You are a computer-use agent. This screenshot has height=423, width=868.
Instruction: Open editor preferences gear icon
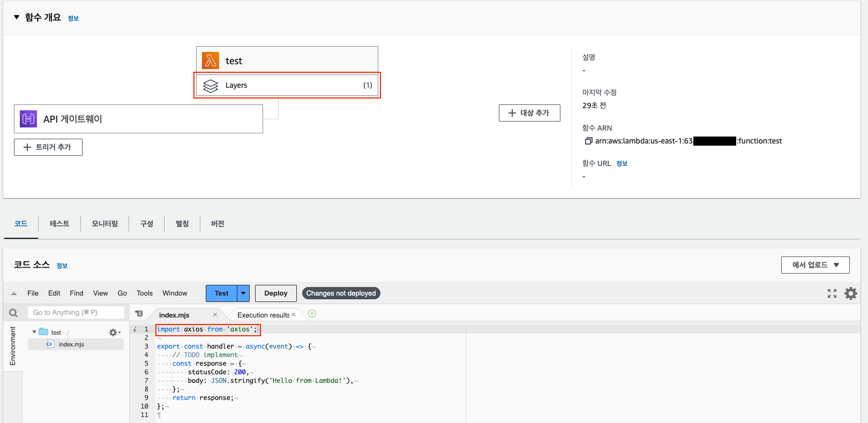[851, 293]
